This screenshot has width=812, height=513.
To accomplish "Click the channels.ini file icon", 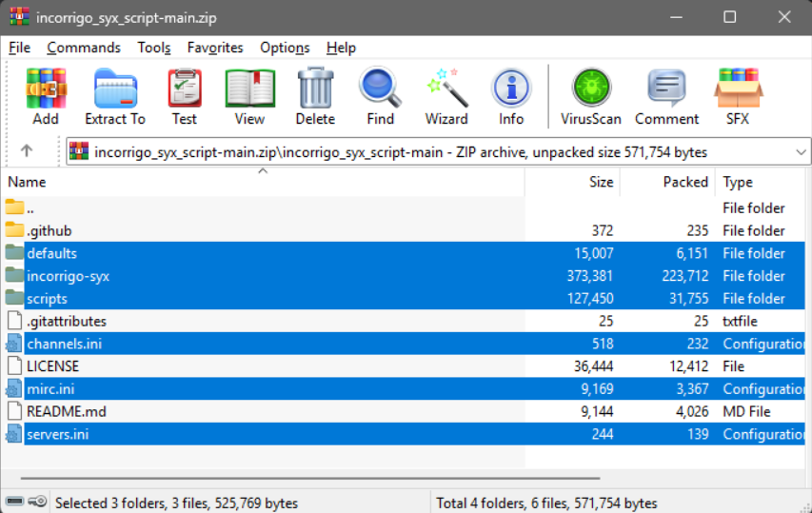I will 14,344.
